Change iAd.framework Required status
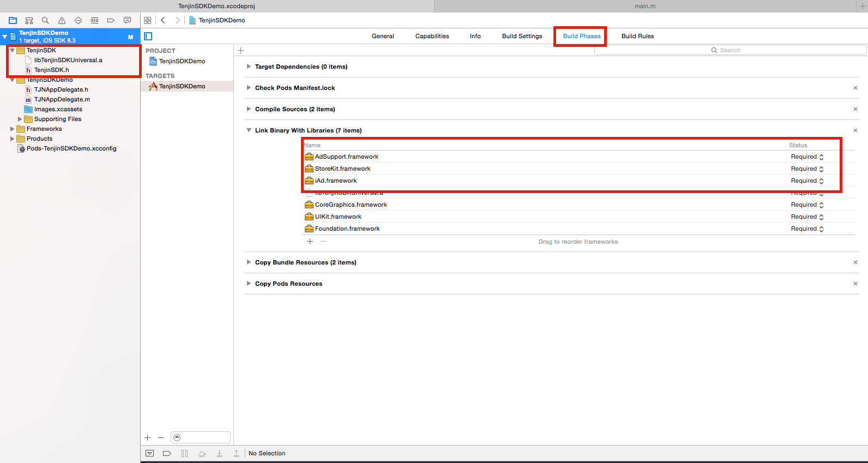Image resolution: width=868 pixels, height=463 pixels. tap(807, 181)
